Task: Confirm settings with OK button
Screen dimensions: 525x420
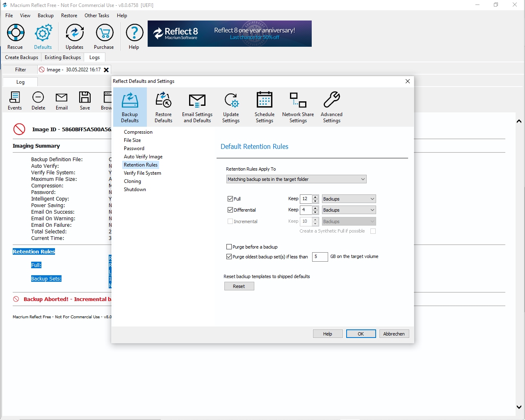Action: click(361, 334)
